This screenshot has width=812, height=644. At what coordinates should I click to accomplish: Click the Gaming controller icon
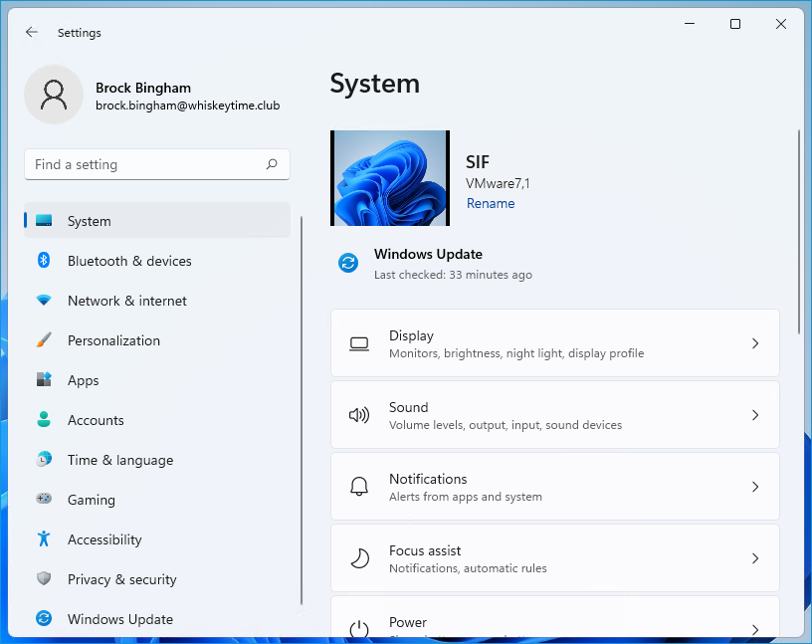pyautogui.click(x=44, y=500)
